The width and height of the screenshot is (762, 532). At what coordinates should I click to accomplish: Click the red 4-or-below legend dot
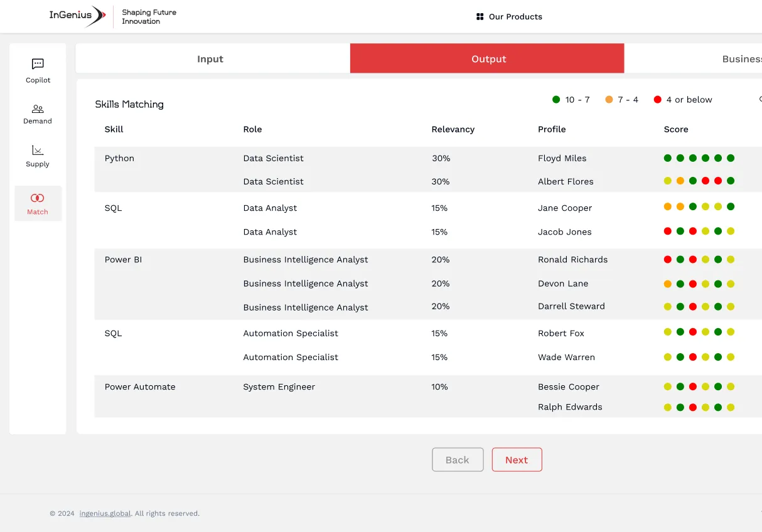(657, 99)
